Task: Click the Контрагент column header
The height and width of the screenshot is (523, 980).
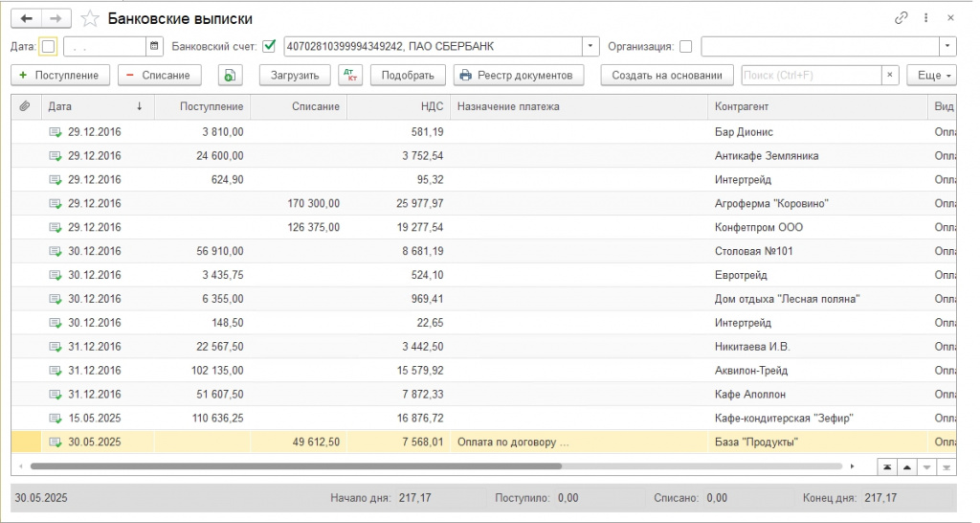Action: pyautogui.click(x=817, y=106)
